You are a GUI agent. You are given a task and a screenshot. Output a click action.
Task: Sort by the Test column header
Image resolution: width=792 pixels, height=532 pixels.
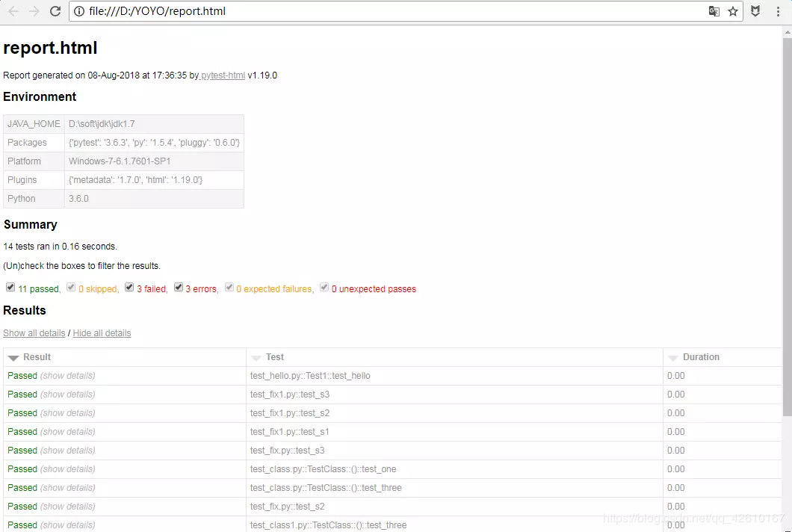click(454, 357)
